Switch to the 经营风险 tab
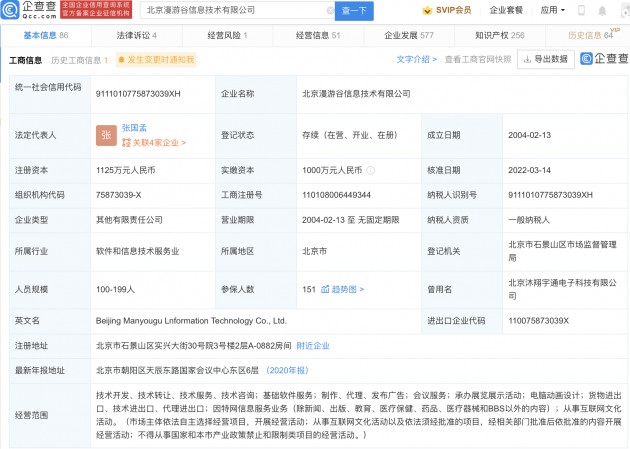Viewport: 630px width, 449px height. pyautogui.click(x=227, y=35)
